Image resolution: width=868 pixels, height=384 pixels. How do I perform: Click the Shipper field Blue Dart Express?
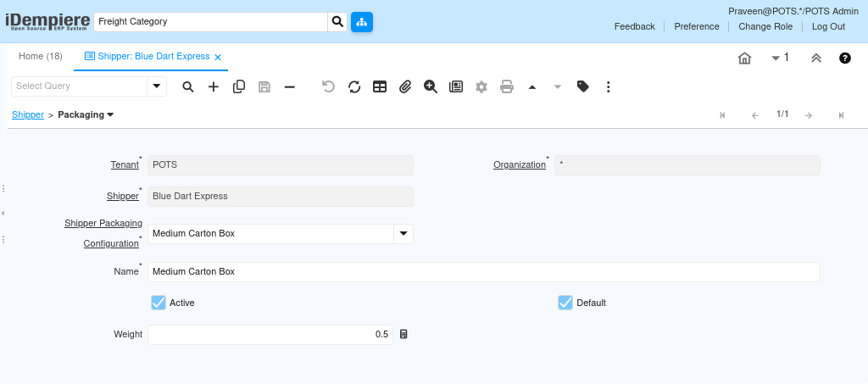(x=280, y=197)
